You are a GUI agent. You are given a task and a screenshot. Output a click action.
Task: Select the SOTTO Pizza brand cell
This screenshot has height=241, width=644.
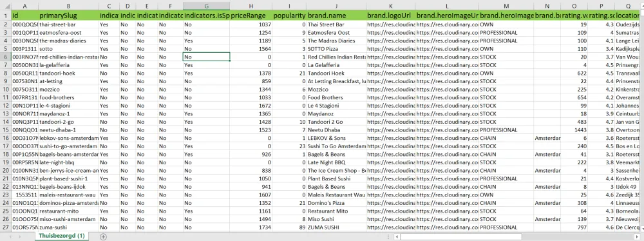pyautogui.click(x=336, y=49)
